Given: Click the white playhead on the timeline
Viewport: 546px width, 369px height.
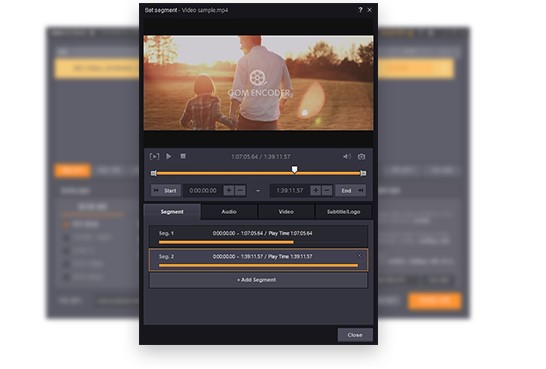Looking at the screenshot, I should pyautogui.click(x=295, y=169).
